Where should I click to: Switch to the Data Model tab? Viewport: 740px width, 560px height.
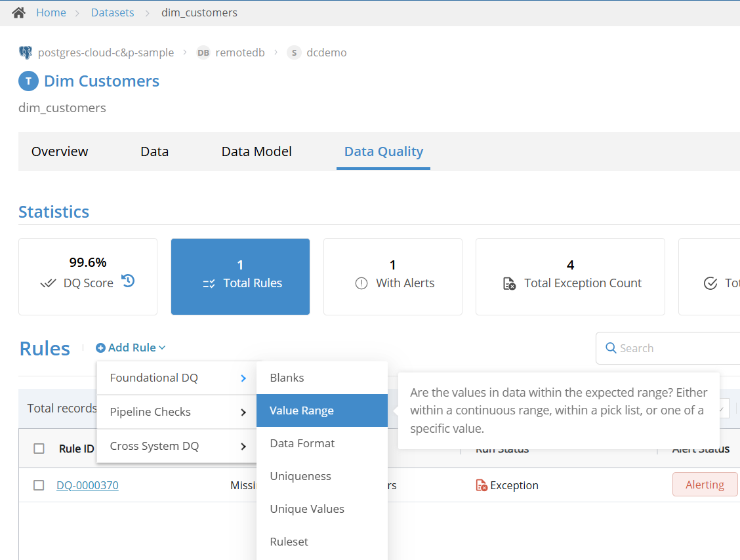click(x=257, y=151)
